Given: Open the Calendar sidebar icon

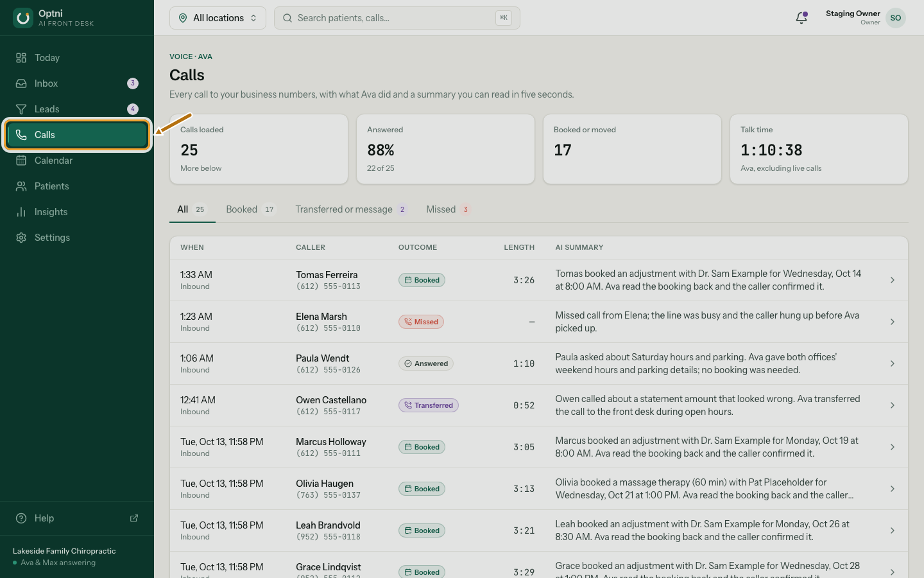Looking at the screenshot, I should (21, 161).
